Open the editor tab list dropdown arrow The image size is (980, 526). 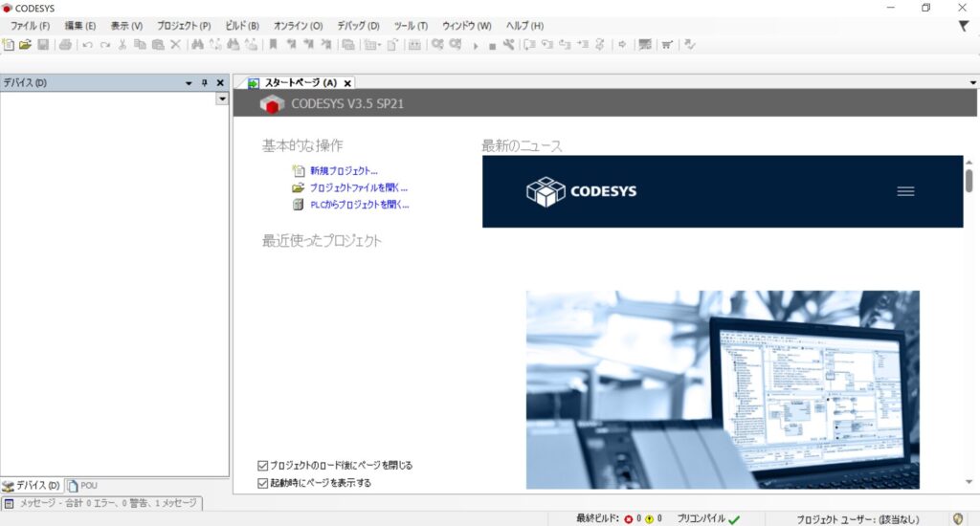[972, 83]
